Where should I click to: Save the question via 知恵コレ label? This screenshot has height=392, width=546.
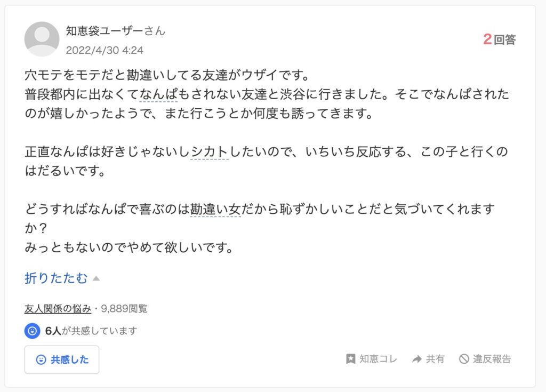pos(378,359)
